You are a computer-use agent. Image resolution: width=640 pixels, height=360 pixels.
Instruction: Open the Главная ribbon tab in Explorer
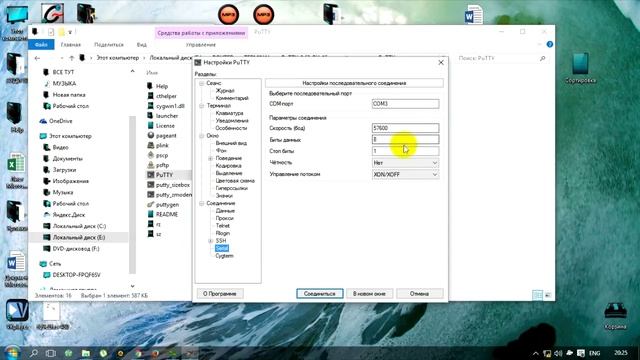[x=71, y=44]
